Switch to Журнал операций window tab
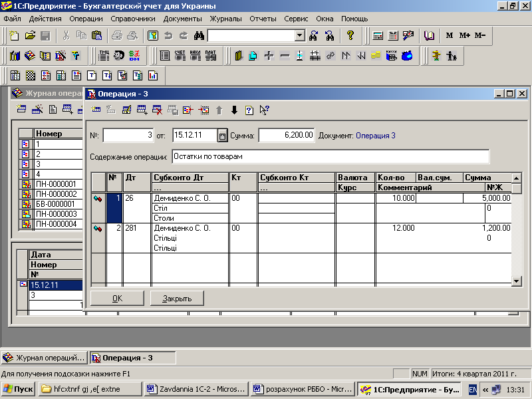 coord(45,358)
